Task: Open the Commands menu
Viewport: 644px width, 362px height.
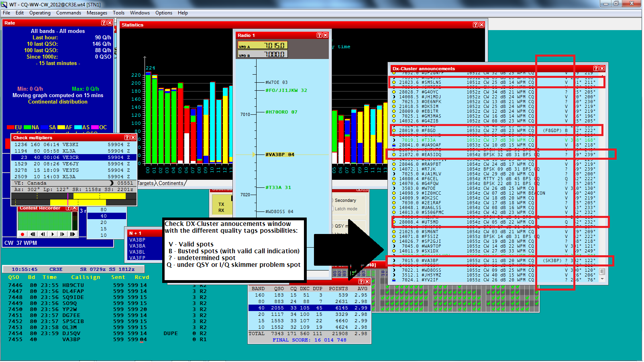Action: [69, 13]
